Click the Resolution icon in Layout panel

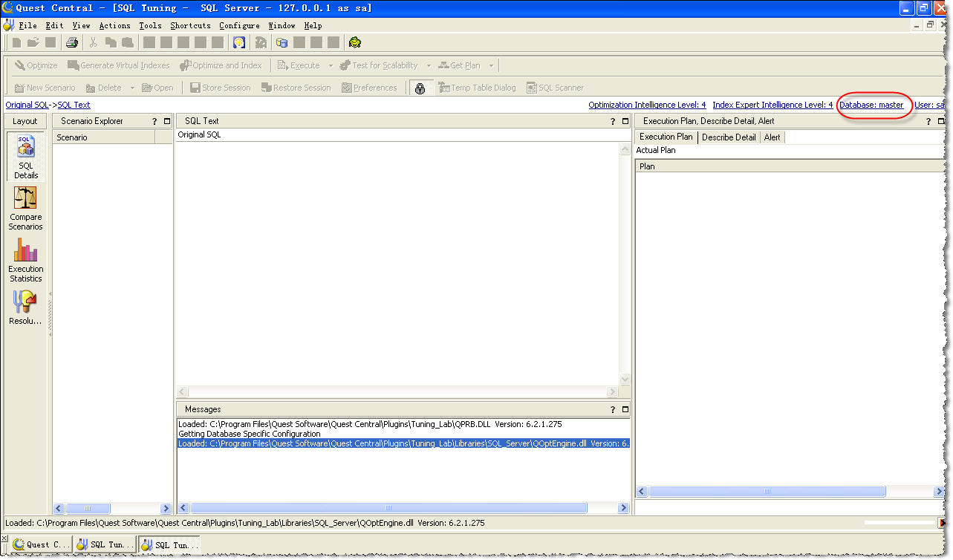[25, 307]
